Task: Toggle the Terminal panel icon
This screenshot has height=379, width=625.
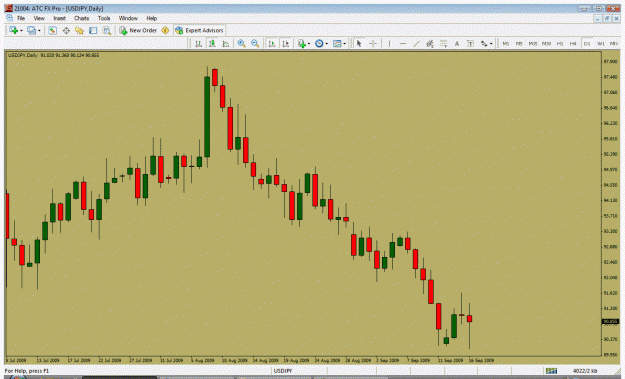Action: click(93, 30)
